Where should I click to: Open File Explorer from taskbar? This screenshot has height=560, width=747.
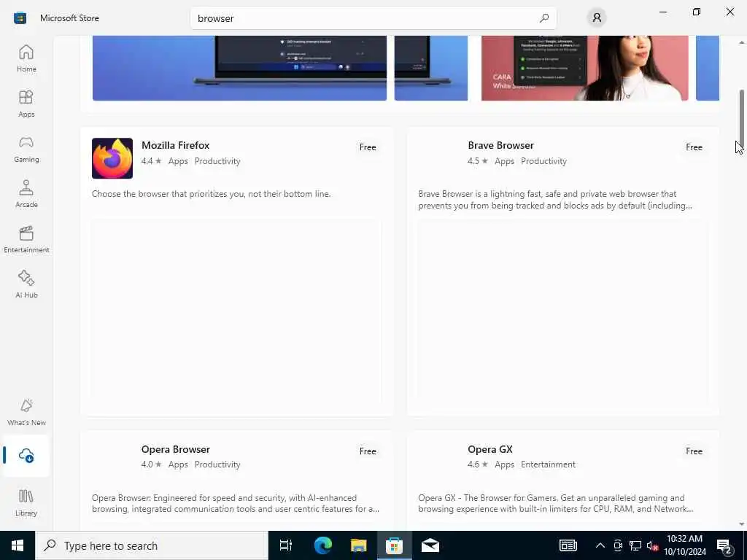(359, 545)
